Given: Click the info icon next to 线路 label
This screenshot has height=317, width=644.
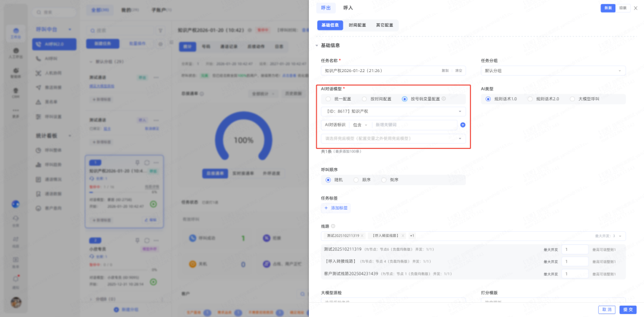Looking at the screenshot, I should click(x=333, y=226).
